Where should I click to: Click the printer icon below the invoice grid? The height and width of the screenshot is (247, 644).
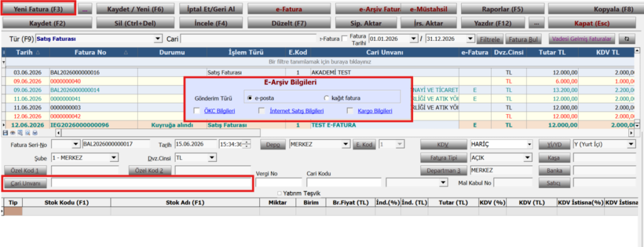click(35, 133)
